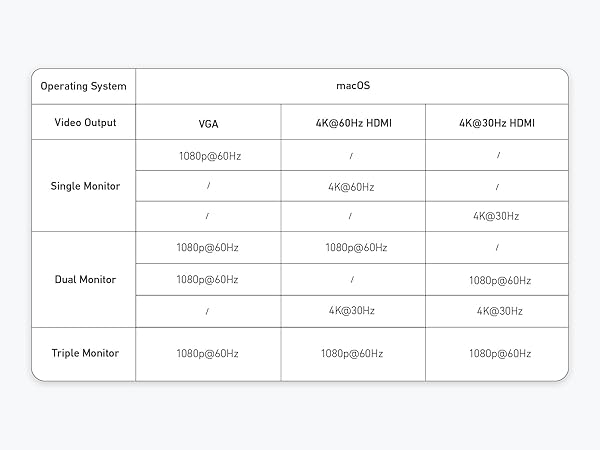Select the macOS header cell
Screen dimensions: 600x450
point(351,86)
